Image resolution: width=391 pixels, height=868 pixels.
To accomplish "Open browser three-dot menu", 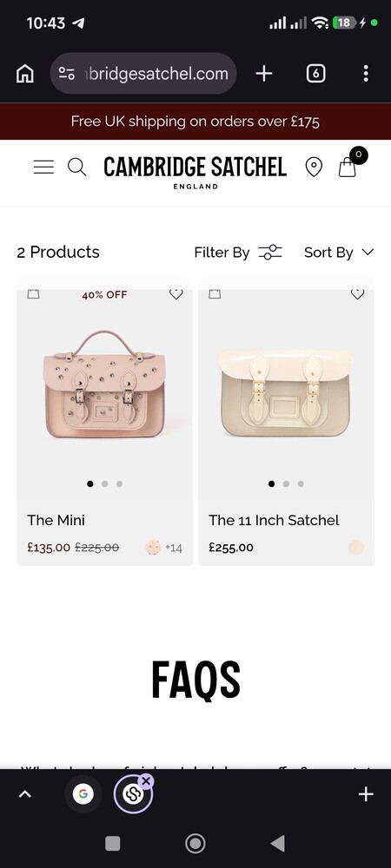I will point(366,74).
